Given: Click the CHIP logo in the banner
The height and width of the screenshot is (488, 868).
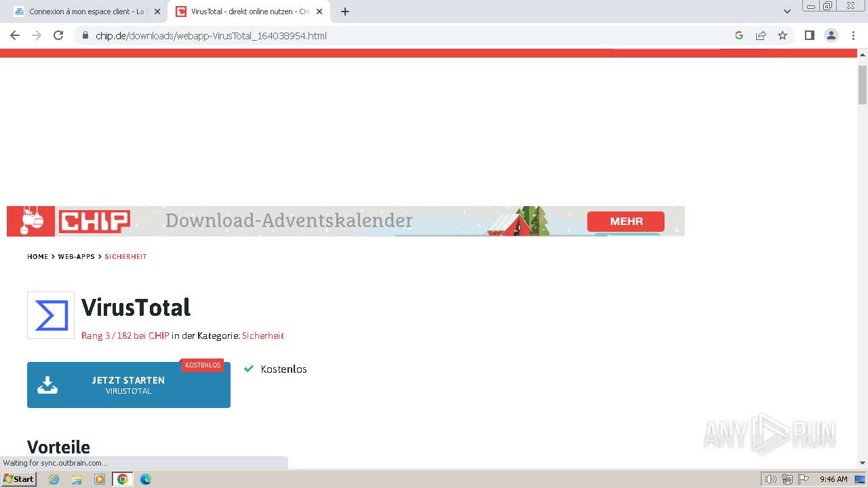Looking at the screenshot, I should pyautogui.click(x=94, y=222).
